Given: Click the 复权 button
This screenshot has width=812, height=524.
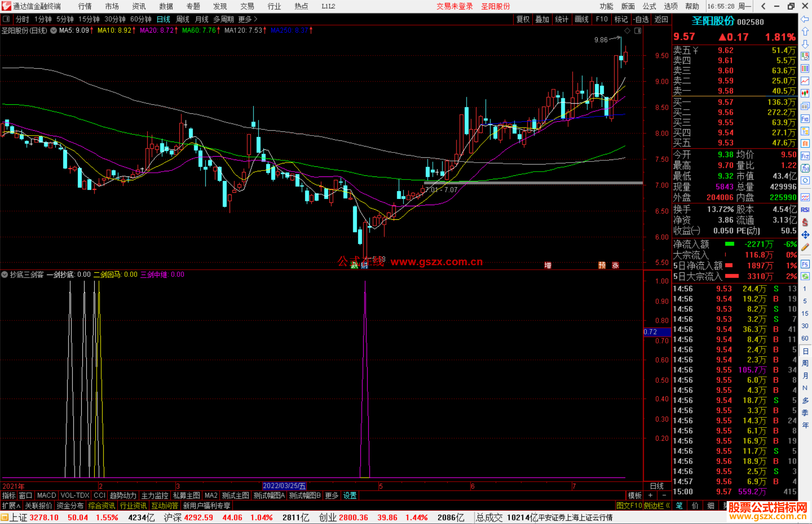Looking at the screenshot, I should tap(523, 19).
